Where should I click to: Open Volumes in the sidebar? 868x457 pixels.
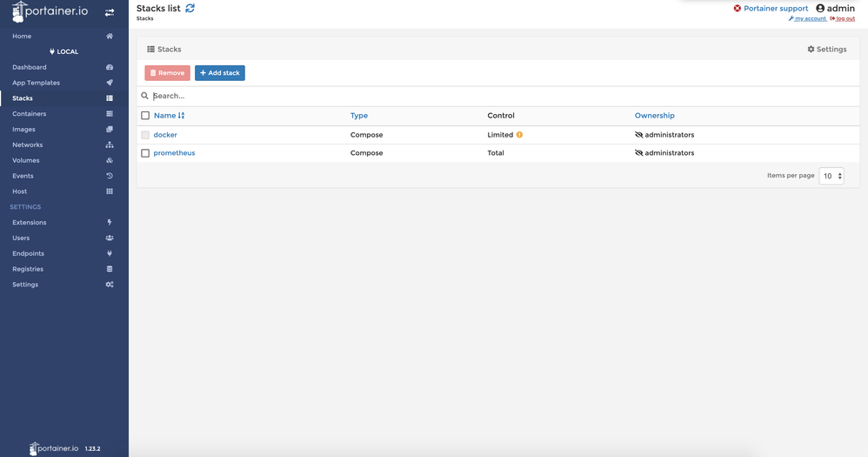(26, 160)
